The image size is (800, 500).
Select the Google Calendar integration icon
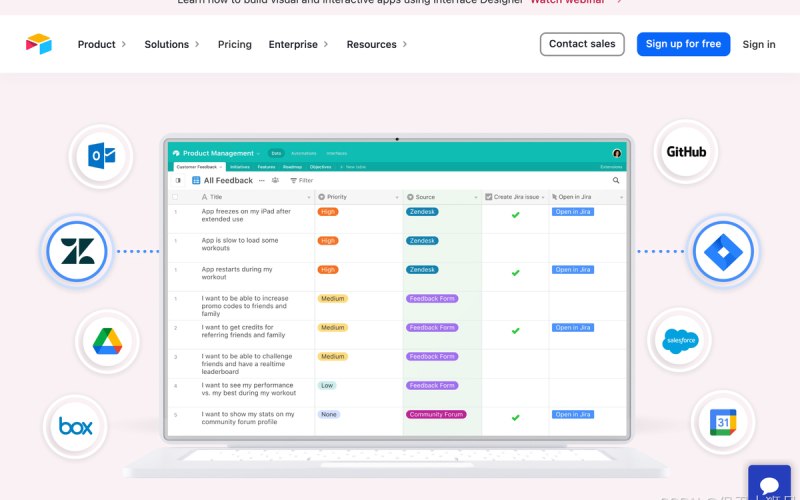[723, 422]
